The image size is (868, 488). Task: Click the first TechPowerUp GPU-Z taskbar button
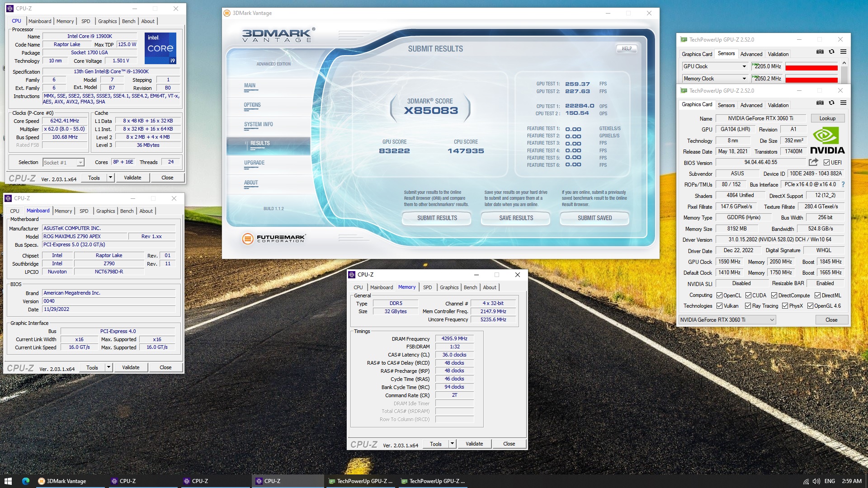360,481
